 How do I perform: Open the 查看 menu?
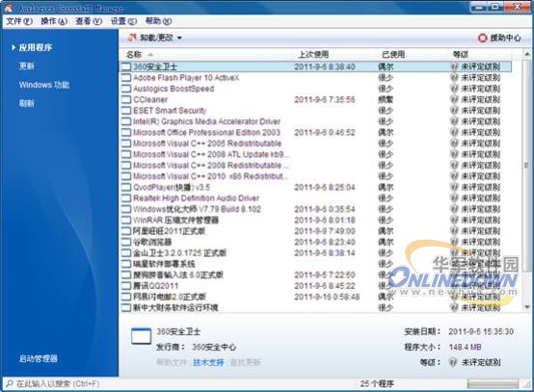click(x=89, y=21)
